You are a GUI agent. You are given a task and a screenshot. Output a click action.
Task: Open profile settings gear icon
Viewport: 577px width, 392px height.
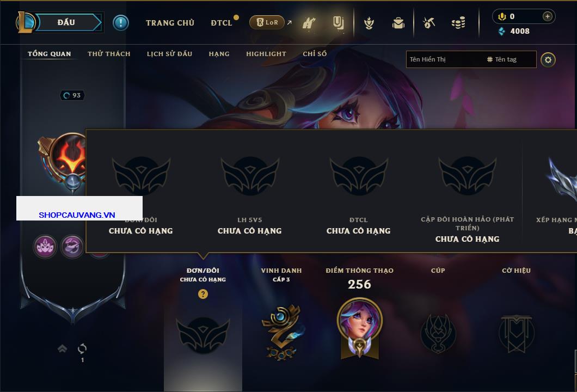[x=548, y=60]
